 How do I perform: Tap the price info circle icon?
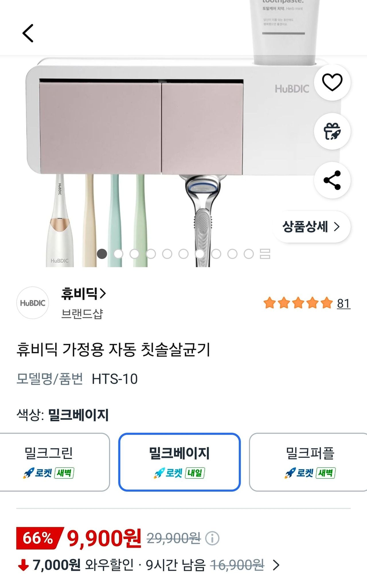tap(212, 538)
